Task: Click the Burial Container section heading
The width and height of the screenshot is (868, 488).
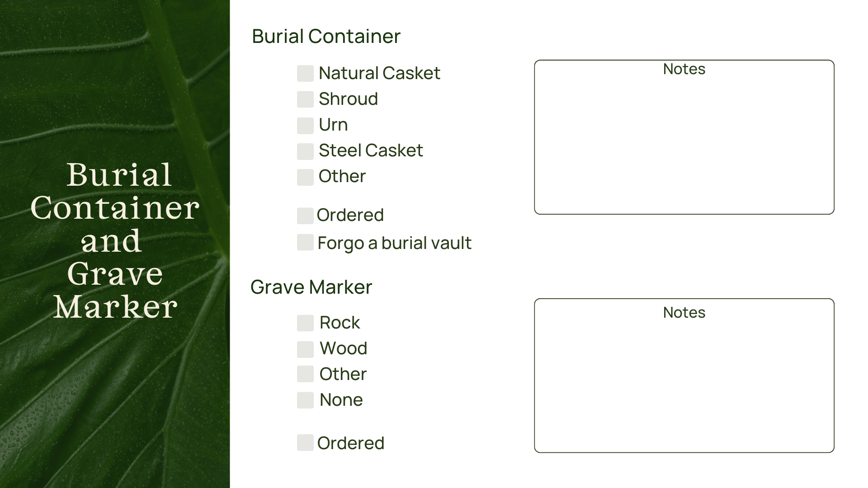Action: click(x=326, y=37)
